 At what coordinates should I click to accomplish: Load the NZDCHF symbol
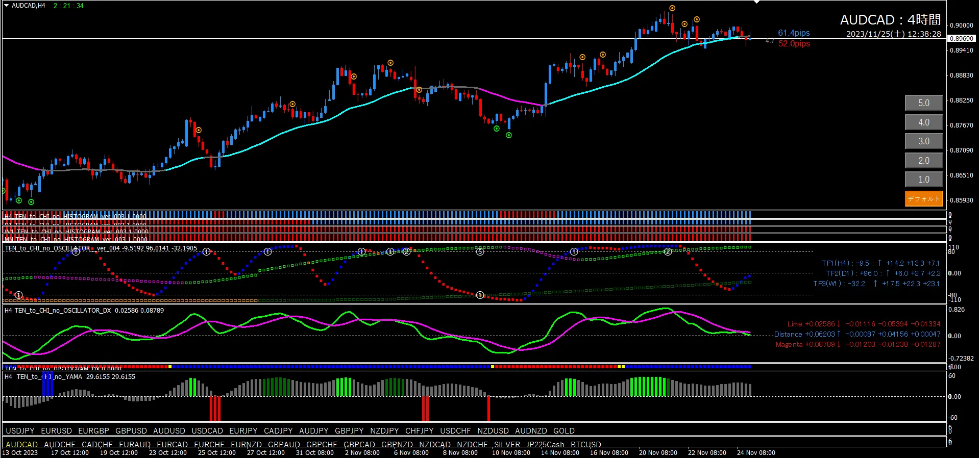(472, 445)
